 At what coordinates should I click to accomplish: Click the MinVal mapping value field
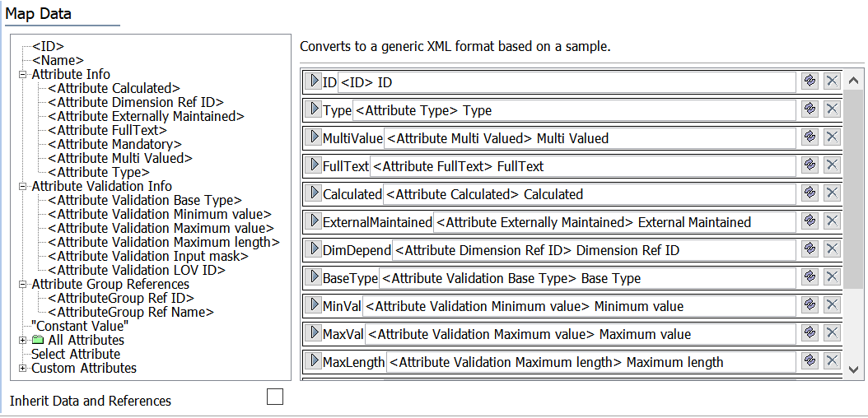(x=580, y=306)
